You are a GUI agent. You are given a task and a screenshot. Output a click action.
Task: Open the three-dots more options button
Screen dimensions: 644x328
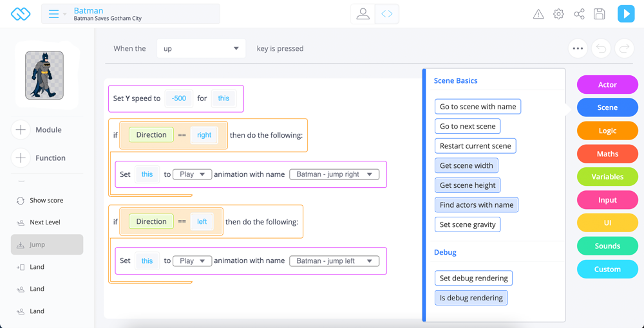pyautogui.click(x=578, y=48)
